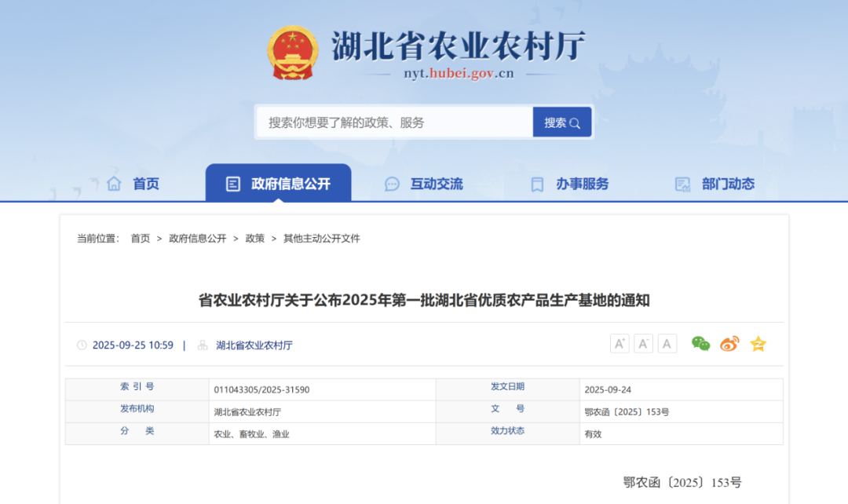
Task: Select the home icon beside 首页
Action: 115,183
